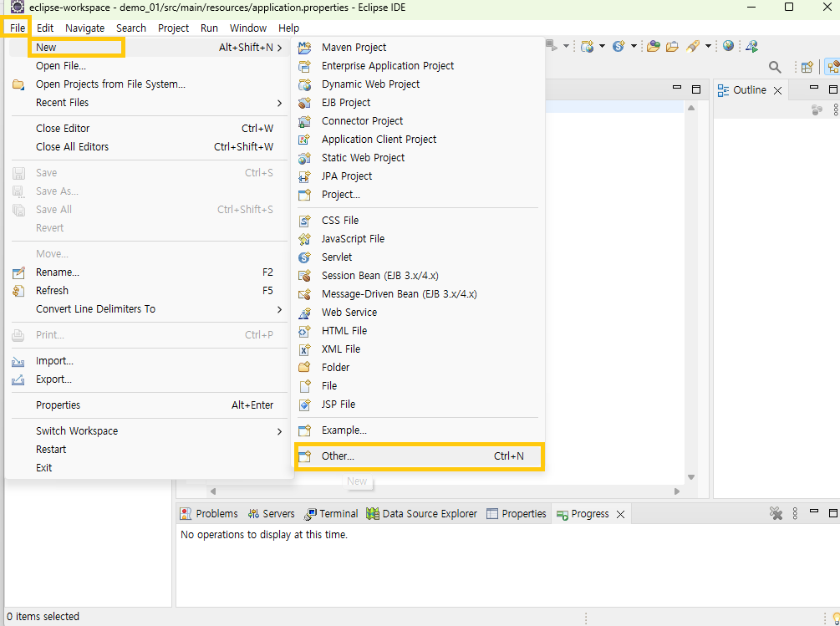
Task: Expand the Recent Files submenu
Action: coord(149,103)
